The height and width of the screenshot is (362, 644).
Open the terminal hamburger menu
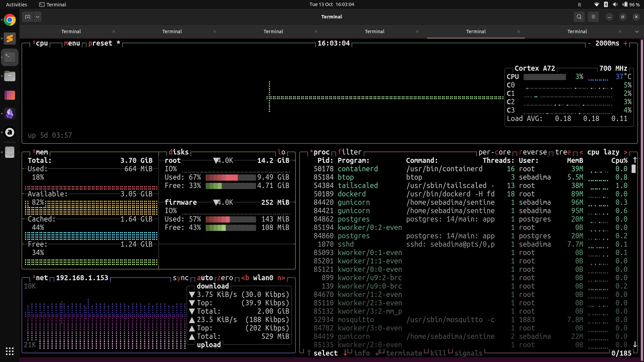click(593, 17)
